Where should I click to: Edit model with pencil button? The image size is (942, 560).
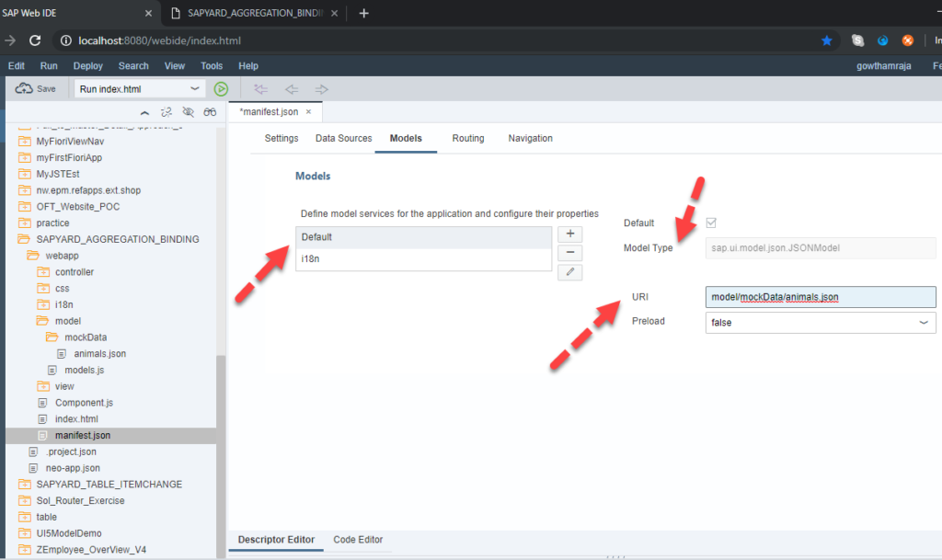[x=570, y=272]
